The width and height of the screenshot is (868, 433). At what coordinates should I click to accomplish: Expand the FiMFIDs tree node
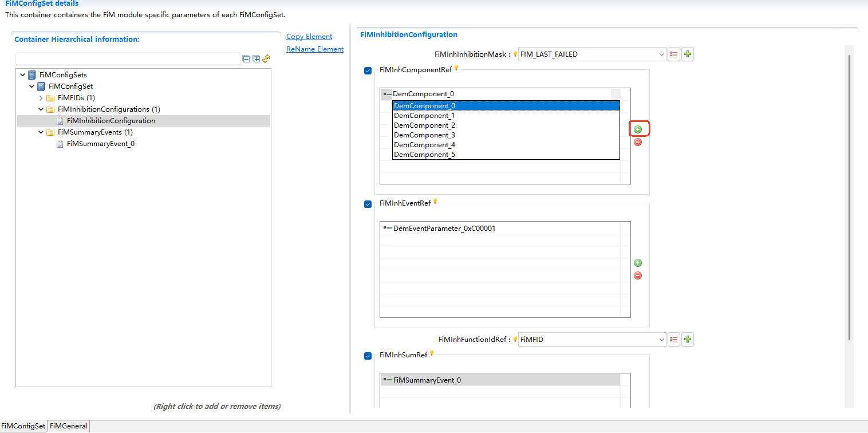click(40, 97)
